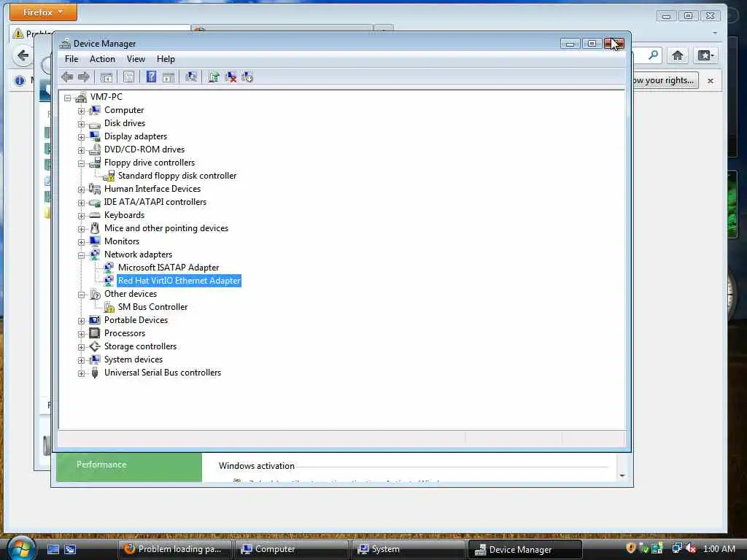The width and height of the screenshot is (747, 560).
Task: Expand IDE ATA/ATAPI controllers category
Action: click(82, 203)
